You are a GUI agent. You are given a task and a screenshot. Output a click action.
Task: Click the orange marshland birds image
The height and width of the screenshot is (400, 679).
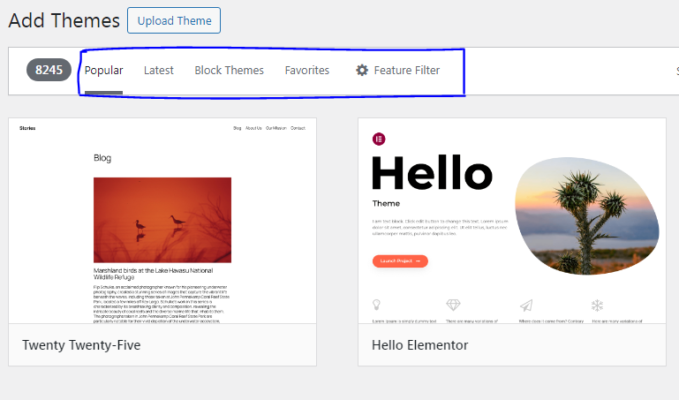pos(162,220)
